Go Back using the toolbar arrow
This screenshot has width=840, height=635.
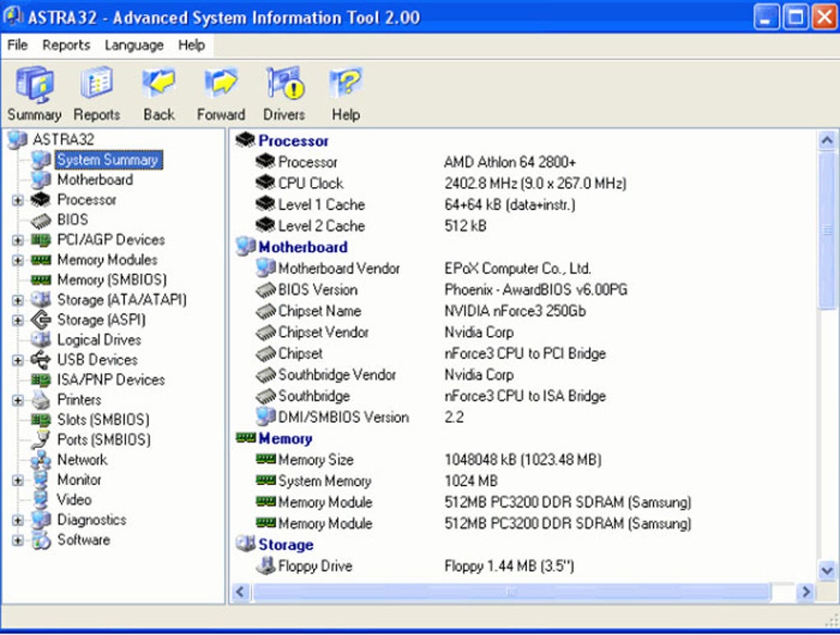(x=159, y=82)
